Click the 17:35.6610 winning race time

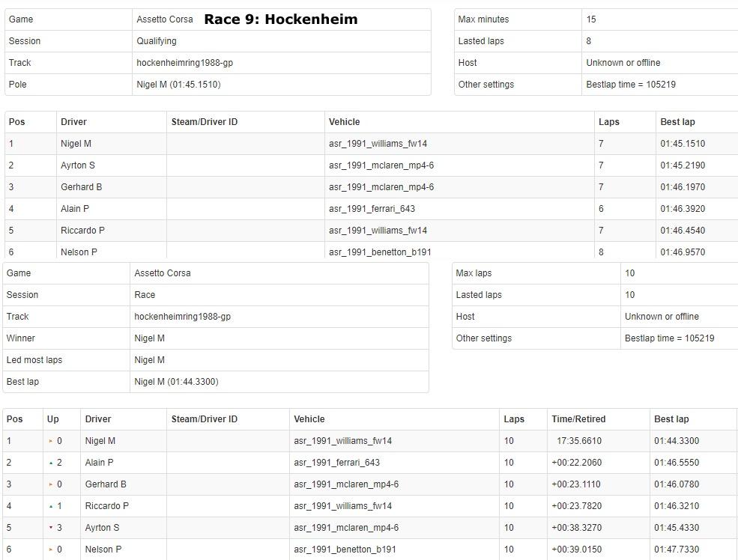(x=578, y=441)
